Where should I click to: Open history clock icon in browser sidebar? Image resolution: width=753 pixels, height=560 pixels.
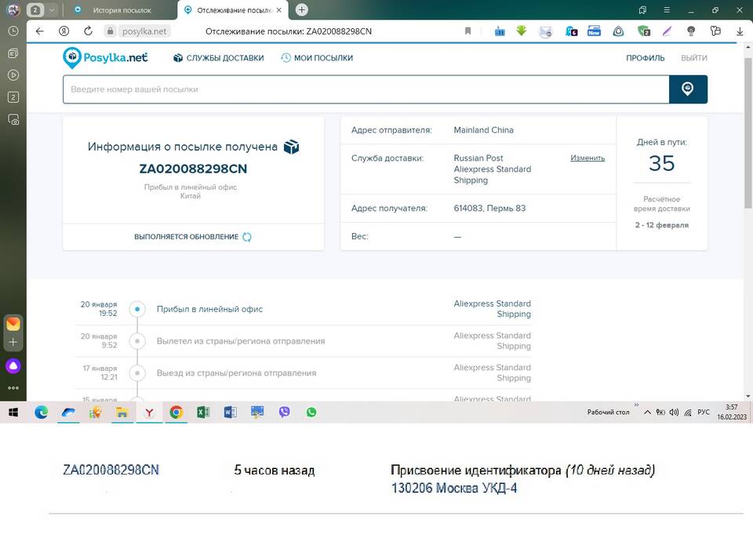click(13, 31)
